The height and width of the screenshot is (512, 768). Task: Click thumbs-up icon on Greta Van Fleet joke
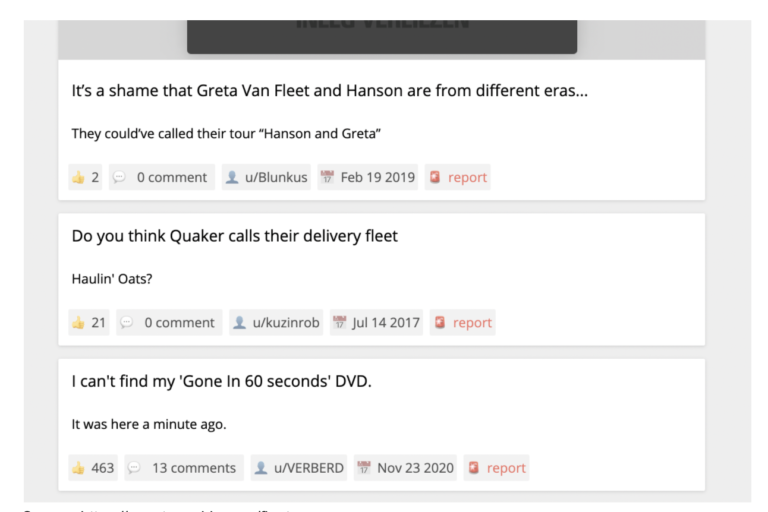(78, 178)
